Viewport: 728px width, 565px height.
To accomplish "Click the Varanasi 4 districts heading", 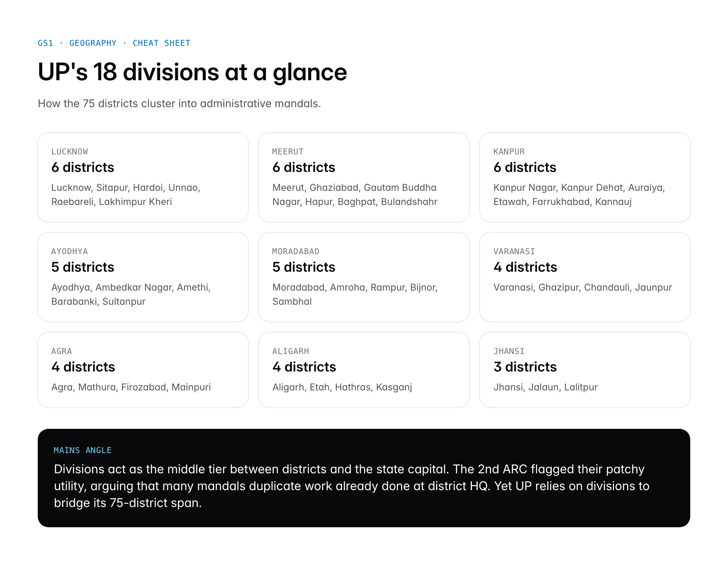I will click(525, 267).
